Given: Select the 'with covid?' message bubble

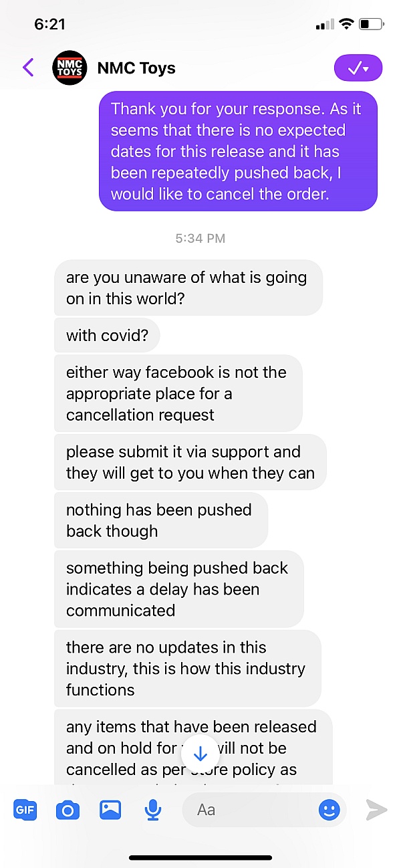Looking at the screenshot, I should [x=107, y=335].
